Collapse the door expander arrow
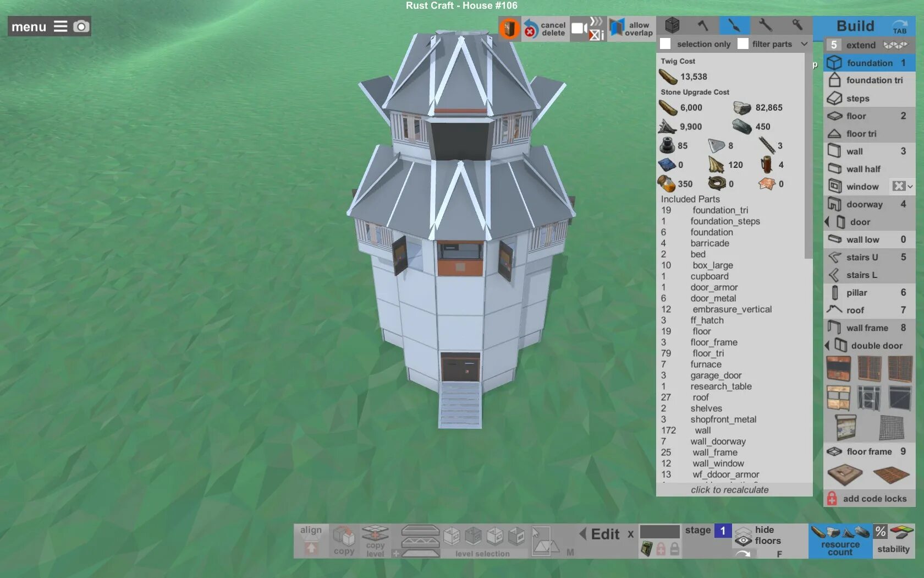 827,222
